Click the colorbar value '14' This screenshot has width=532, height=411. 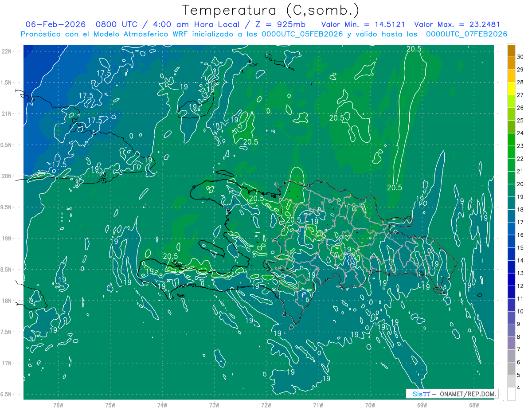pyautogui.click(x=520, y=260)
